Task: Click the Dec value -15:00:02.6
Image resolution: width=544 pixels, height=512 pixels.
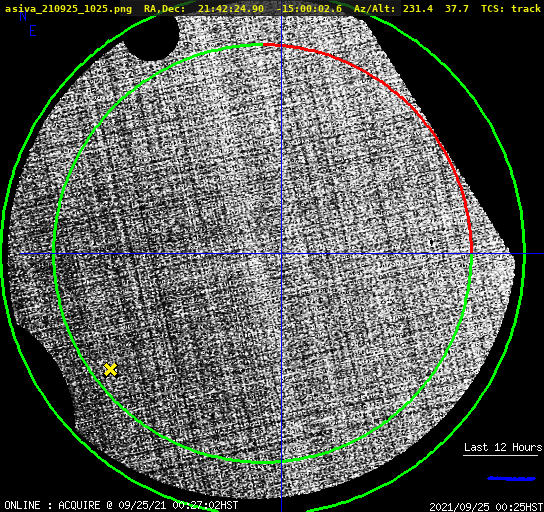Action: click(x=309, y=8)
